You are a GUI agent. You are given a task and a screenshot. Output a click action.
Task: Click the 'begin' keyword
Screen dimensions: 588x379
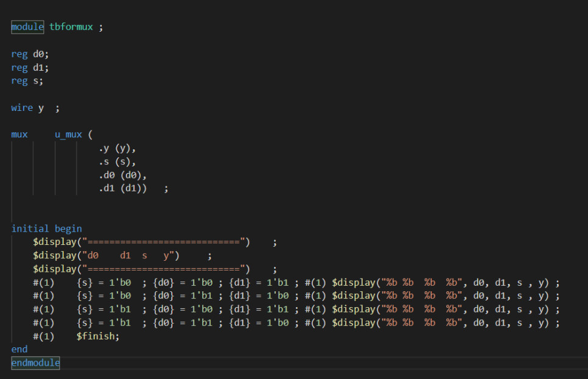[x=68, y=229]
